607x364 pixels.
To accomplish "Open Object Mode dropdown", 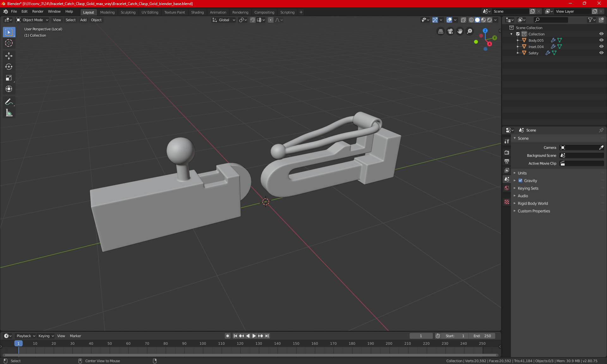I will (32, 20).
